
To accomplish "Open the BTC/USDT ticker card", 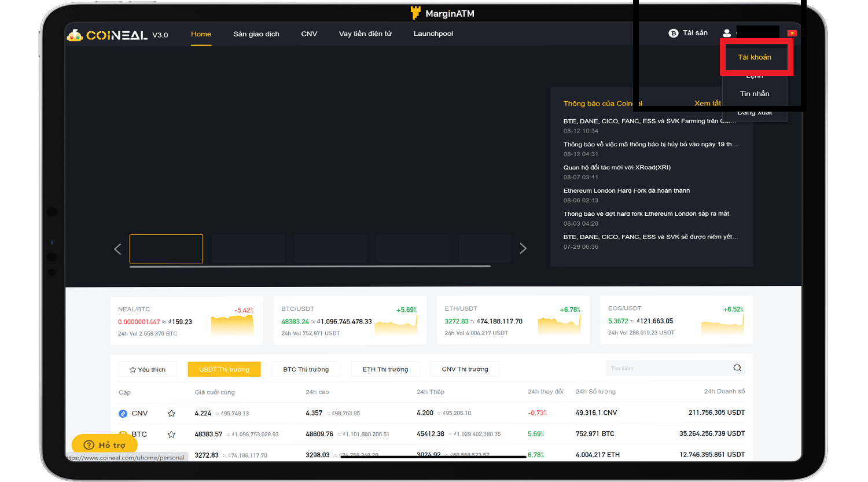I will 350,321.
